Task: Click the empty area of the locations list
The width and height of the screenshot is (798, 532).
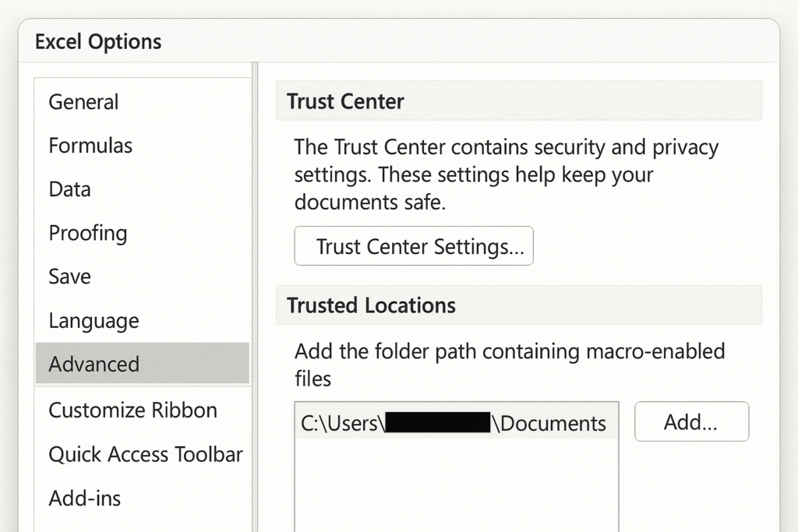Action: (456, 487)
